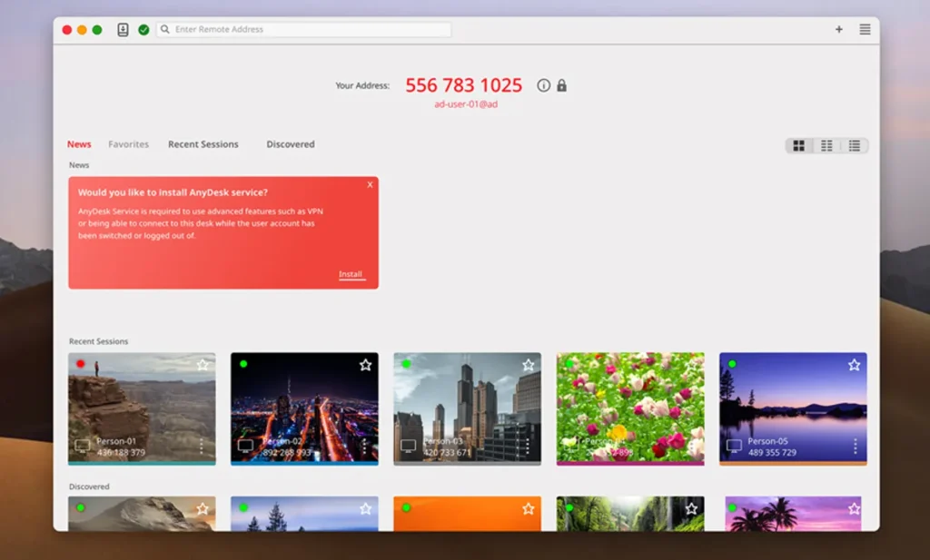Open the three-dot menu for Person-01
Viewport: 930px width, 560px height.
click(202, 447)
